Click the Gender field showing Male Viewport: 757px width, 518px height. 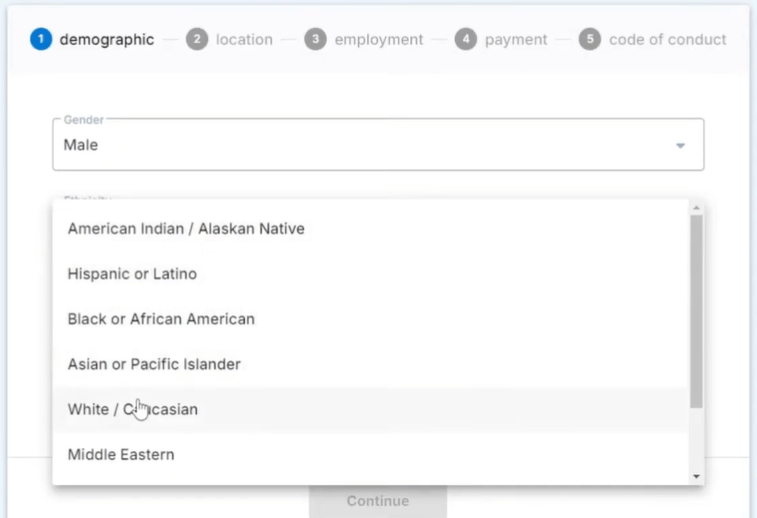(360, 145)
